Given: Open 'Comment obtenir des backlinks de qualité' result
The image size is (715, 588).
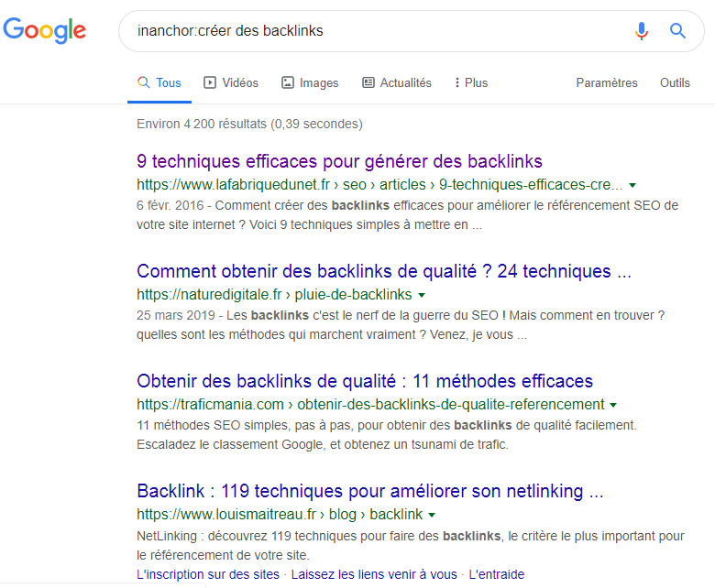Looking at the screenshot, I should tap(384, 271).
